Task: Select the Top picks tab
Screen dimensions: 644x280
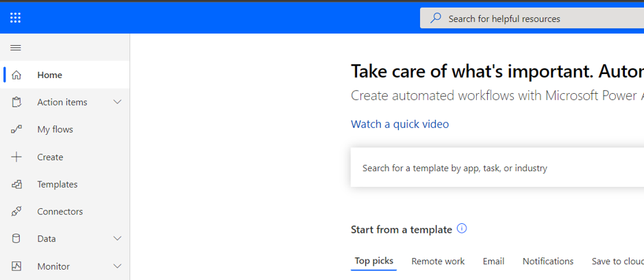Action: (x=374, y=261)
